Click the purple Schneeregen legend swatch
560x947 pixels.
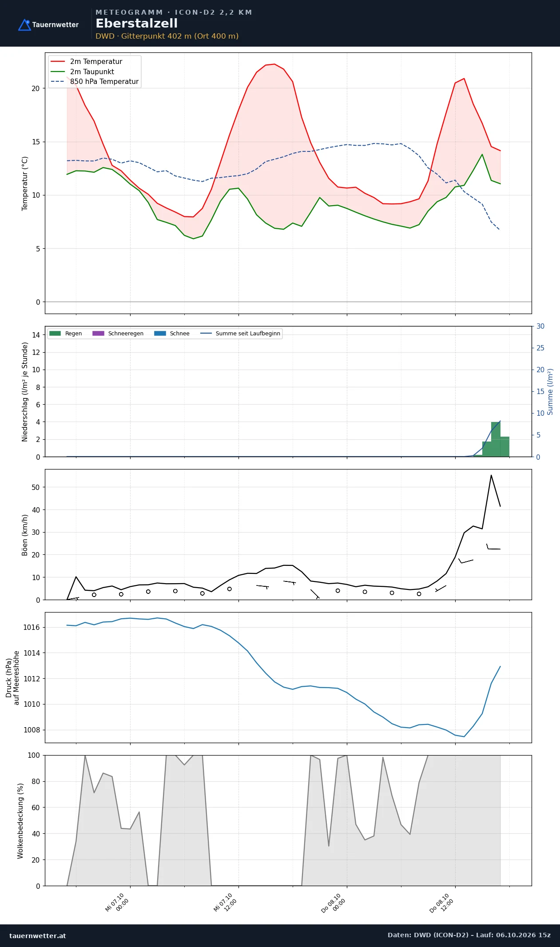click(98, 334)
